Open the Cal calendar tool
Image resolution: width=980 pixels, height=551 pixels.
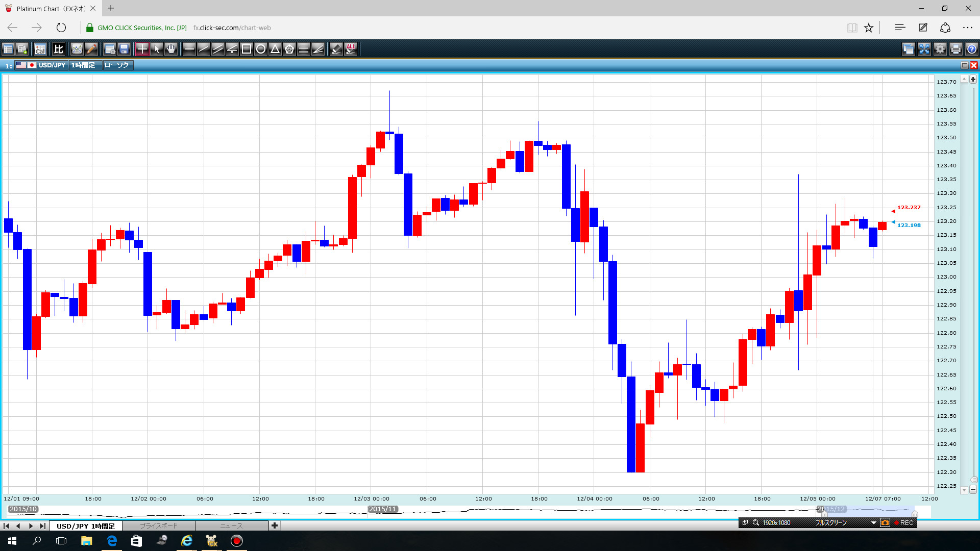tap(40, 49)
